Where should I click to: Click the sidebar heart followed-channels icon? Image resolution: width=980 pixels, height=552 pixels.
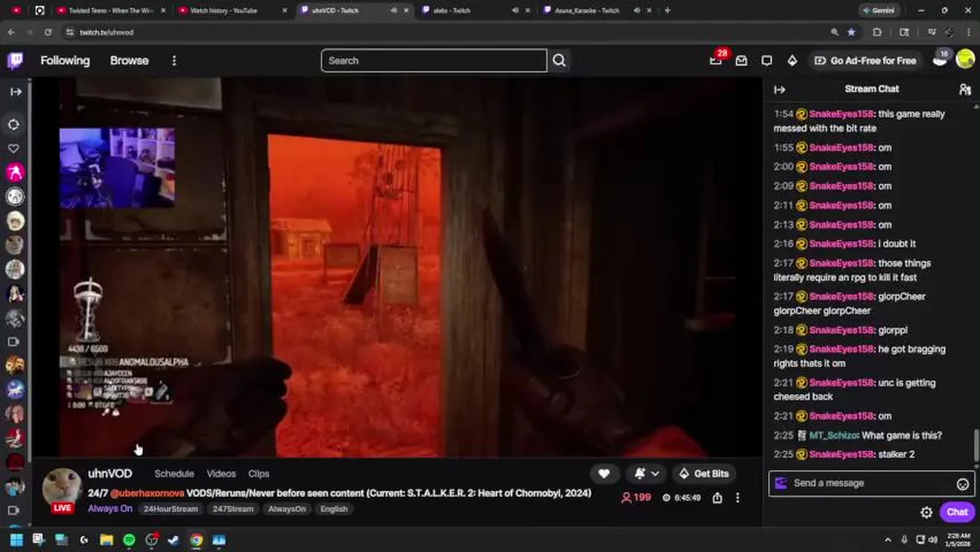pyautogui.click(x=14, y=148)
